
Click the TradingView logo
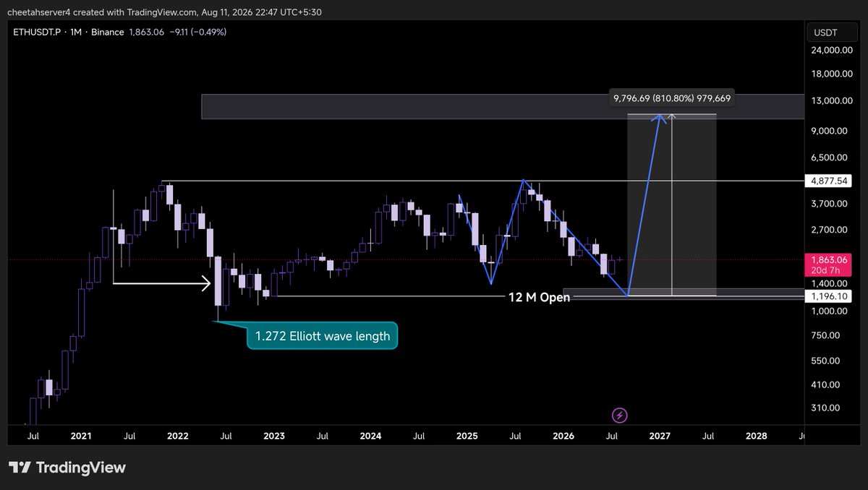(x=67, y=468)
